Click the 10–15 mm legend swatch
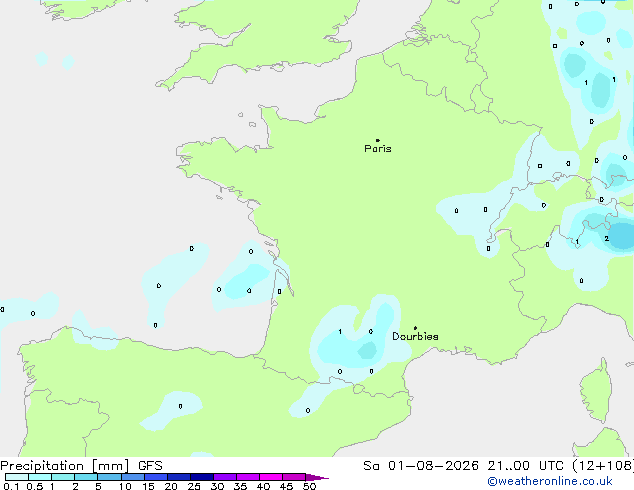Viewport: 634px width, 490px height. coord(133,477)
